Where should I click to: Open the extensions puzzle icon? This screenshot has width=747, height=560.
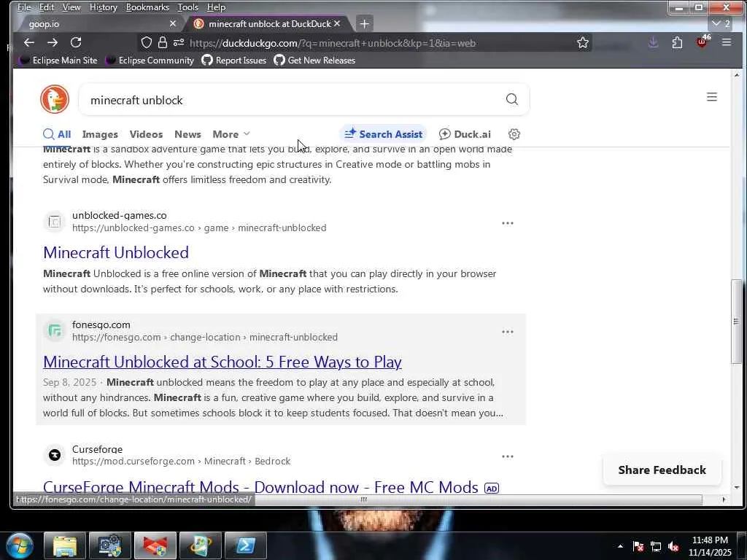coord(677,43)
